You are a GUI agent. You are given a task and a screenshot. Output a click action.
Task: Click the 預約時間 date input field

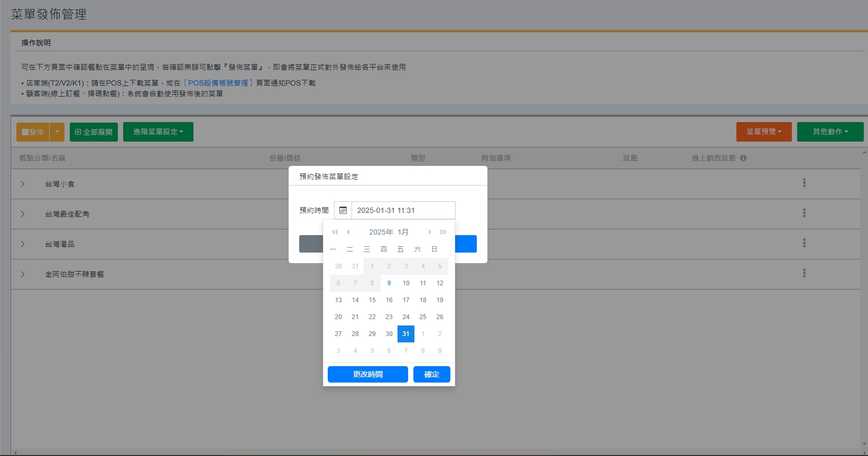[x=403, y=210]
